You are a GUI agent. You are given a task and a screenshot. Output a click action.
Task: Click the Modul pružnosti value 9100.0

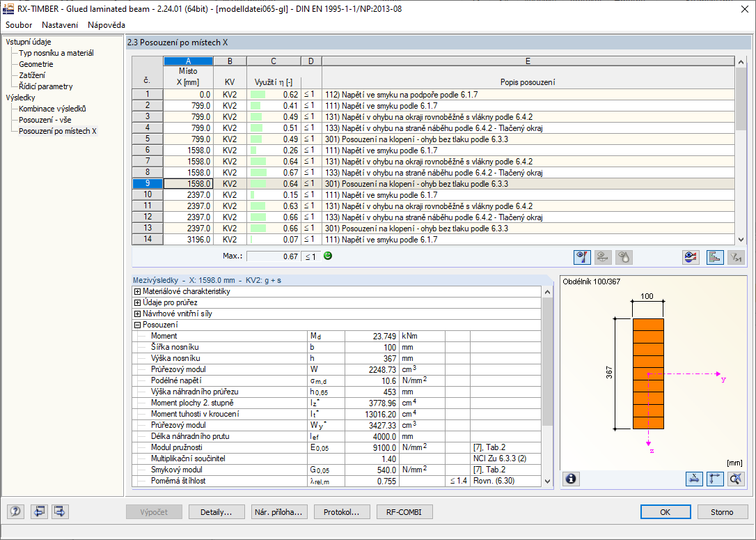371,447
